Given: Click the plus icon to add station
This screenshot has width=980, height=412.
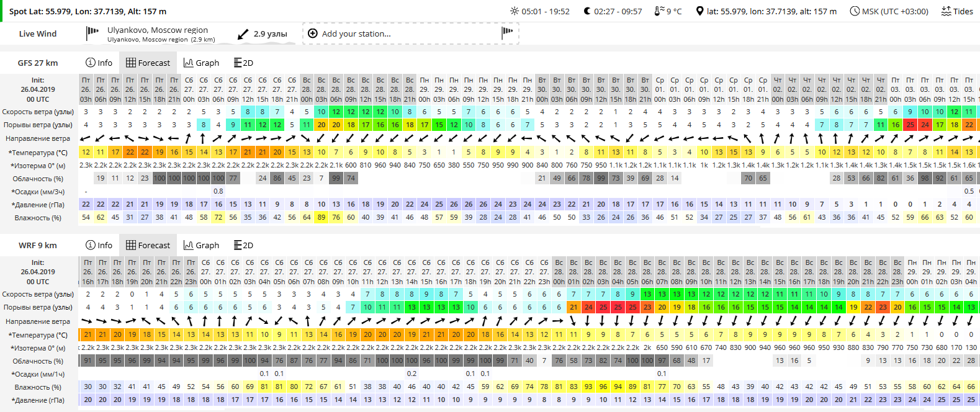Looking at the screenshot, I should pos(313,34).
